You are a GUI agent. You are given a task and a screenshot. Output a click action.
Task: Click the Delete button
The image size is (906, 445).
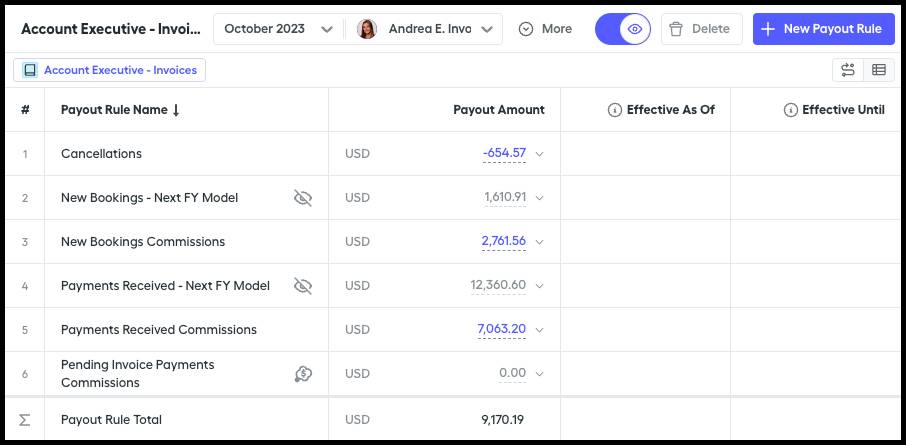pyautogui.click(x=701, y=29)
